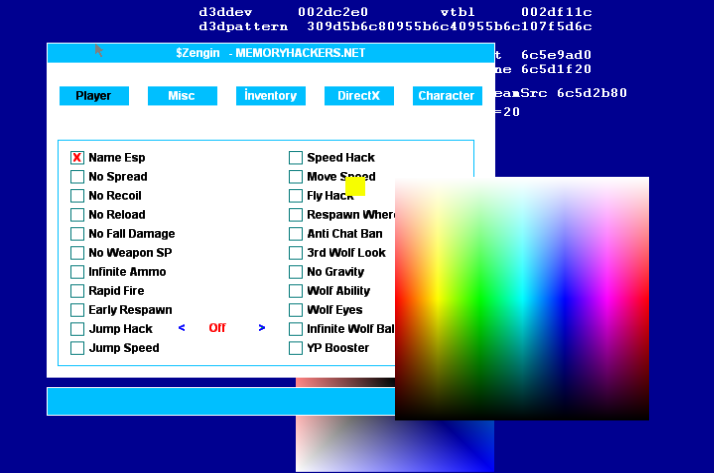714x473 pixels.
Task: Open the Misc tab
Action: pos(182,96)
